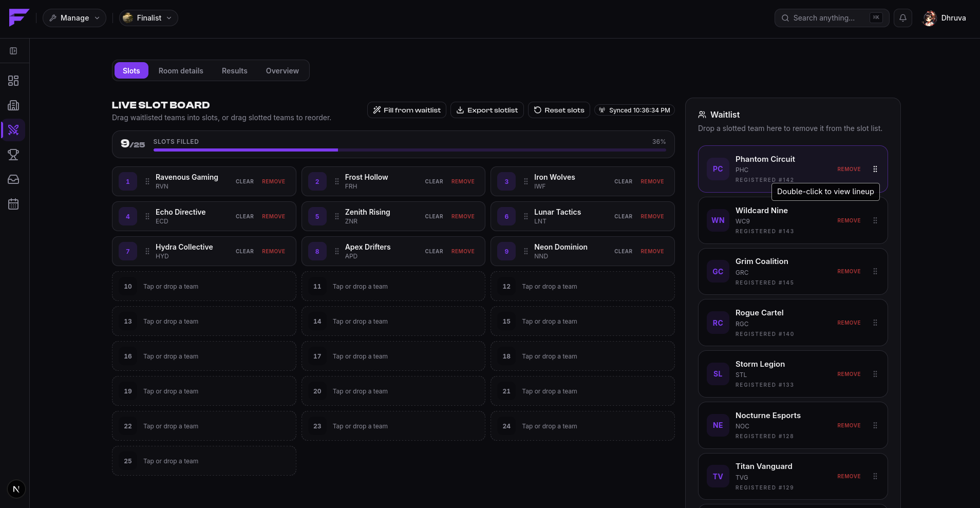This screenshot has width=980, height=508.
Task: Click Fill from waitlist button
Action: tap(407, 110)
